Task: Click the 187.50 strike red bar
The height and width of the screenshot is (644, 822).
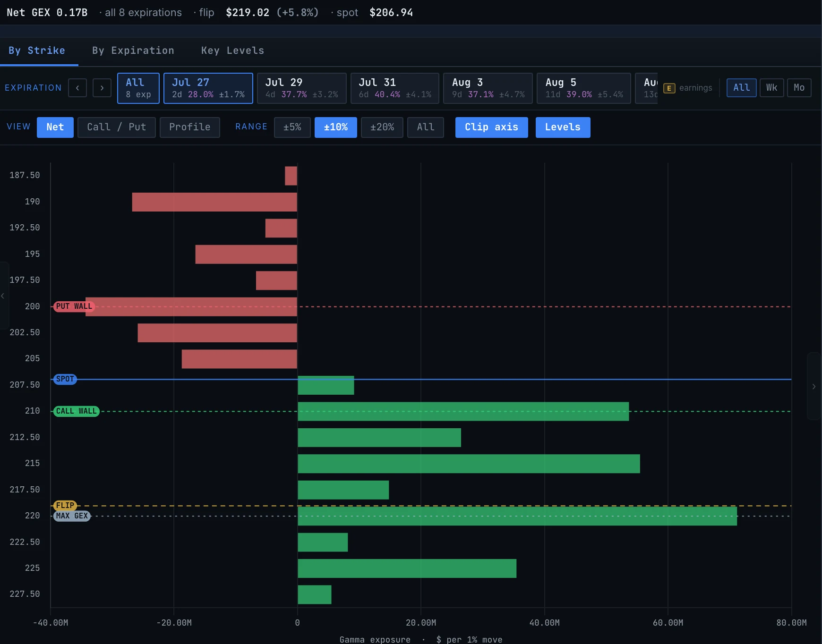Action: (291, 176)
